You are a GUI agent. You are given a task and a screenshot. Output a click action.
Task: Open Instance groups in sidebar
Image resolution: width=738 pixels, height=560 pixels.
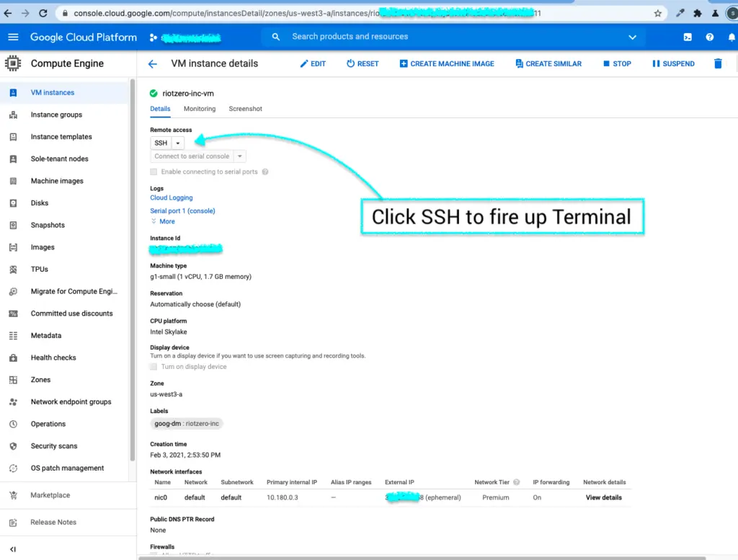pyautogui.click(x=56, y=115)
